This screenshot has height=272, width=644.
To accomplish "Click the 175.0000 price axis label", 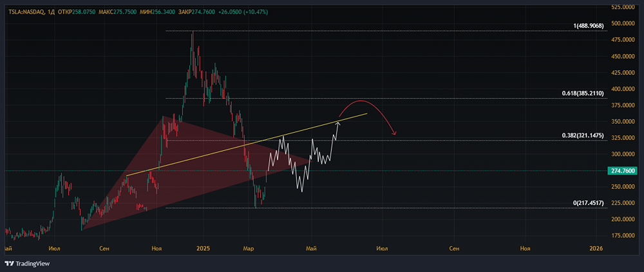I will (x=623, y=235).
